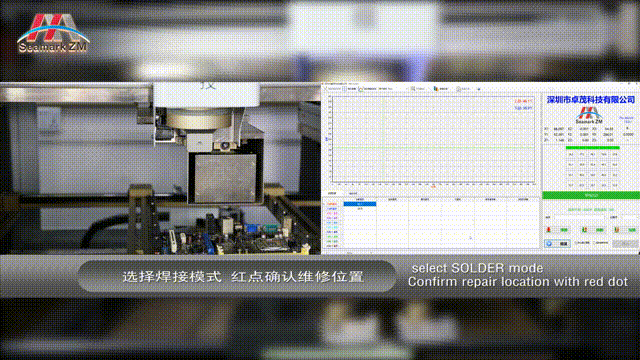Click the first icon button with the red icon
Viewport: 640px width, 360px height.
[x=557, y=230]
